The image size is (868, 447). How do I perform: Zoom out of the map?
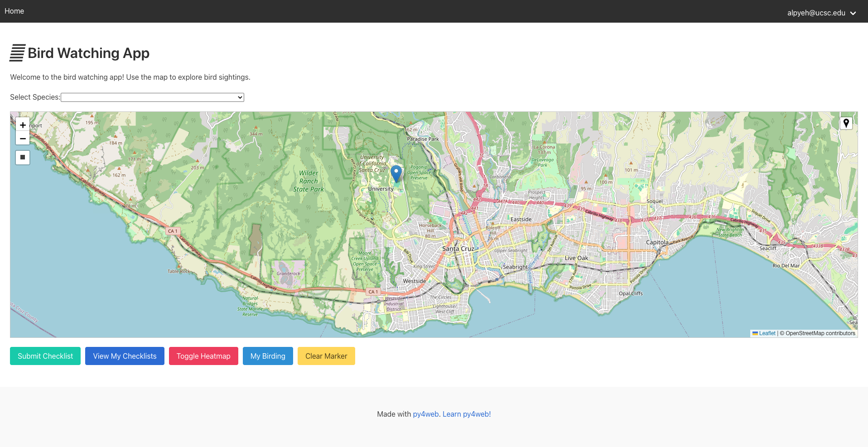(23, 139)
